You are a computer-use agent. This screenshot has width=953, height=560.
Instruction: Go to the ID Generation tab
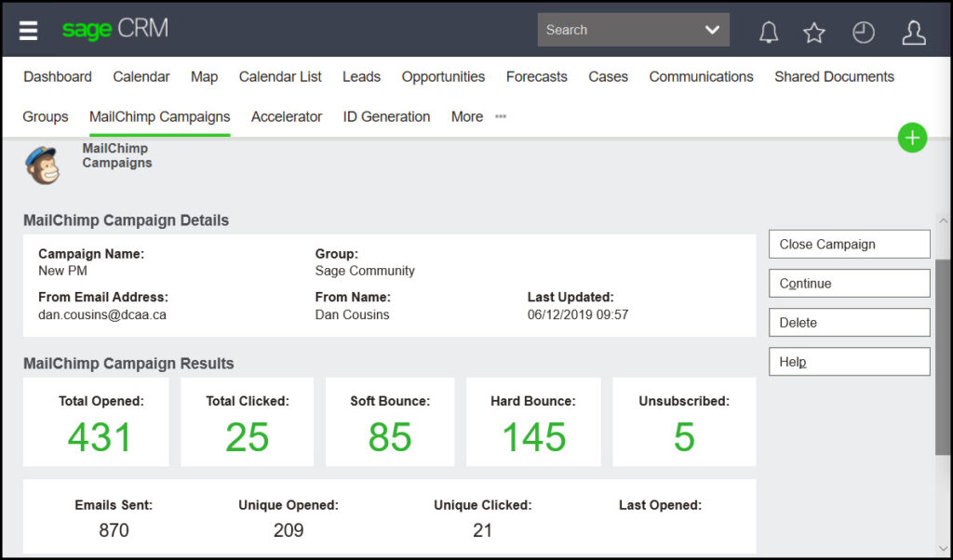(386, 116)
